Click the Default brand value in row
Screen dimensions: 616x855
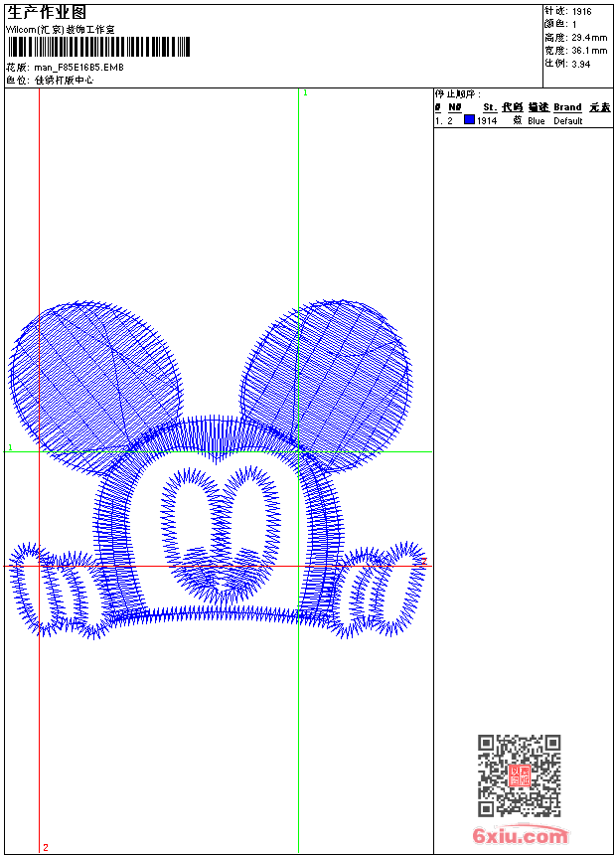(568, 120)
